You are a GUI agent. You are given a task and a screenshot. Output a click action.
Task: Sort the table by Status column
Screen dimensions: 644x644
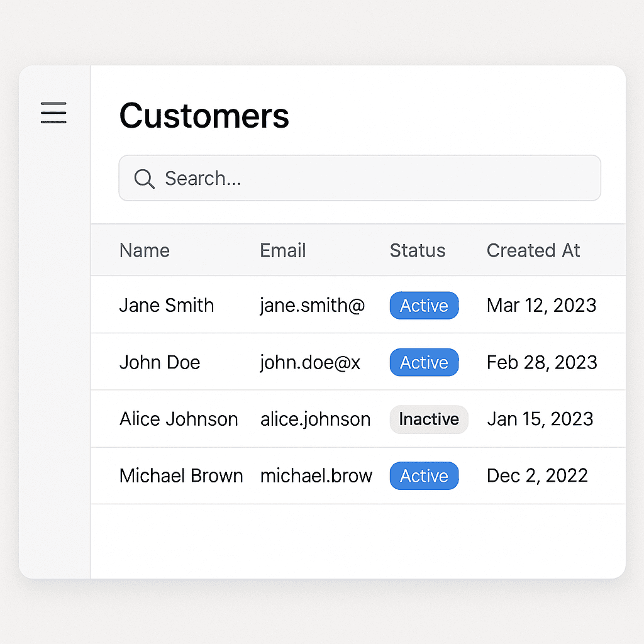417,250
